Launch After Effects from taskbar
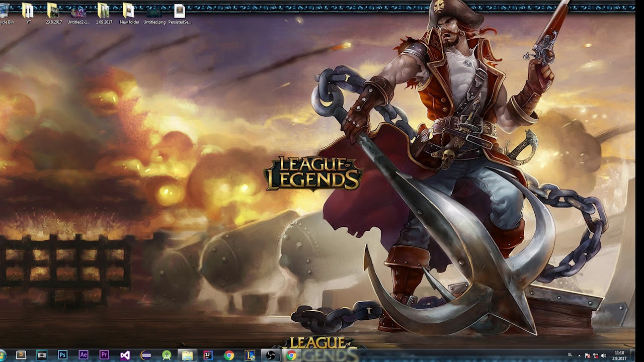The width and height of the screenshot is (644, 362). (84, 355)
